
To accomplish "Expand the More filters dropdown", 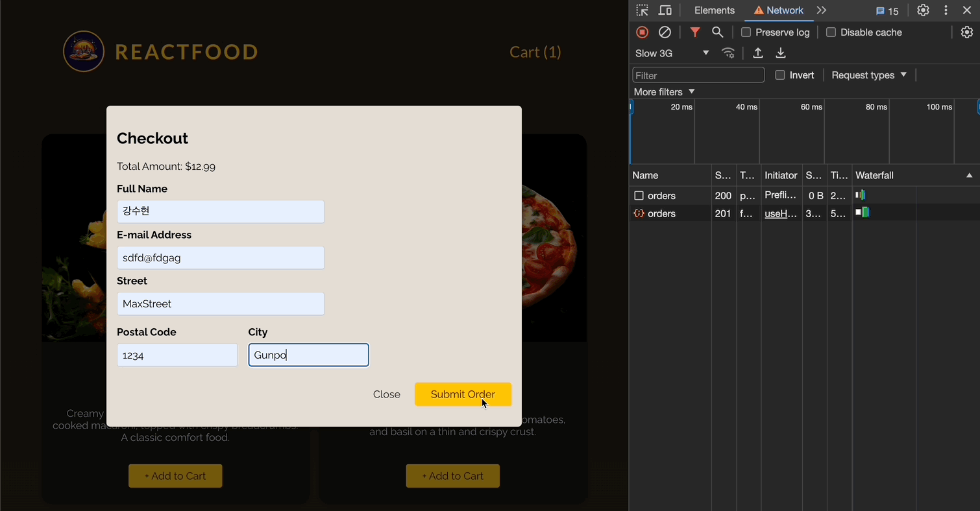I will (664, 92).
